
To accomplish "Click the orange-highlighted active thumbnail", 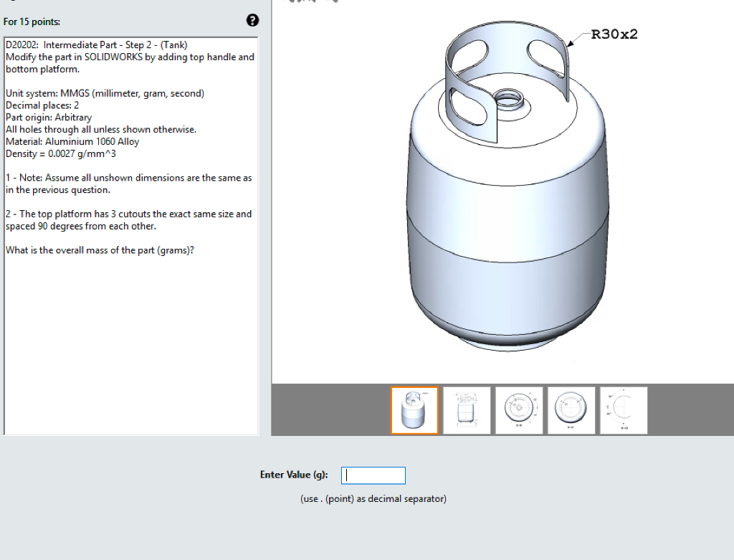I will coord(414,410).
